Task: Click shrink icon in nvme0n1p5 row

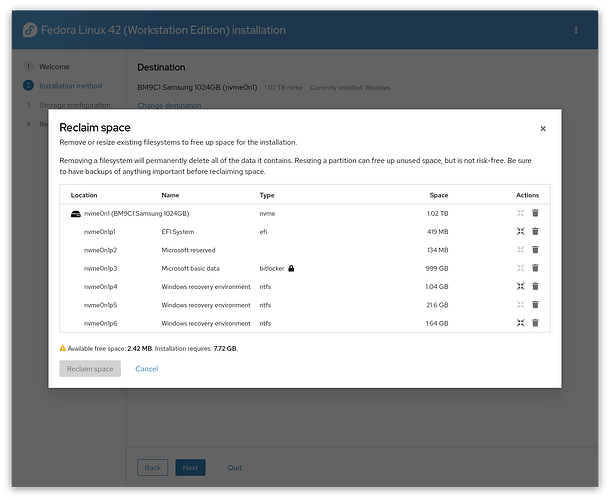Action: tap(520, 305)
